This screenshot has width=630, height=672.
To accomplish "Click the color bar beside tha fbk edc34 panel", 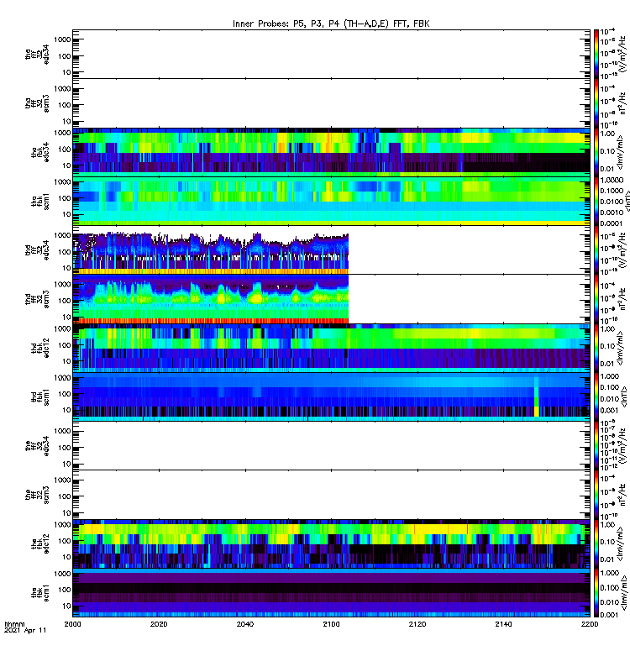I will [x=596, y=152].
